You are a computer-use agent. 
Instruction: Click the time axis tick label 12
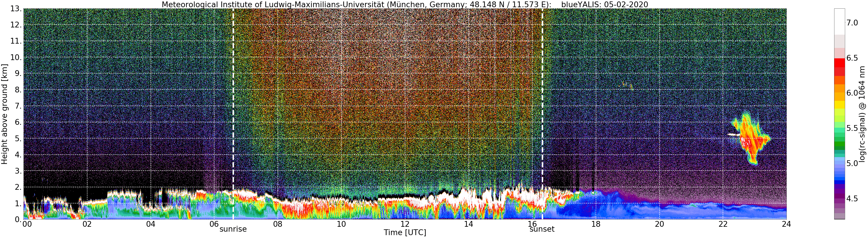[x=405, y=224]
